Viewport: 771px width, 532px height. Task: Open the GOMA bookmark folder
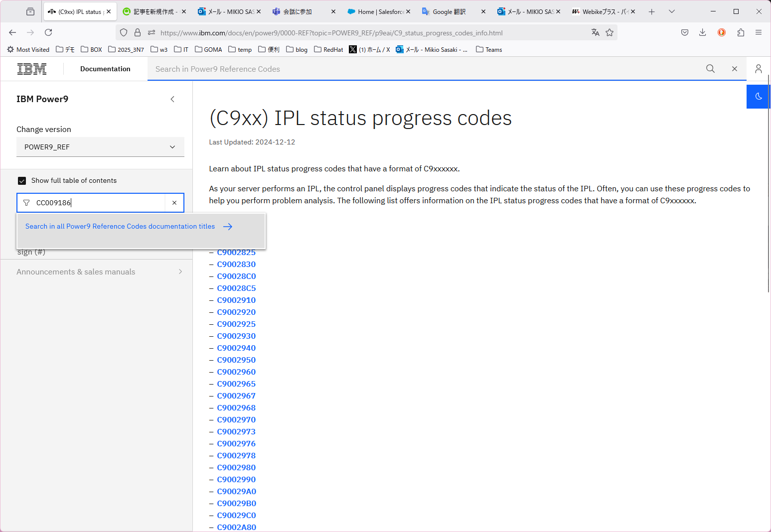tap(208, 49)
